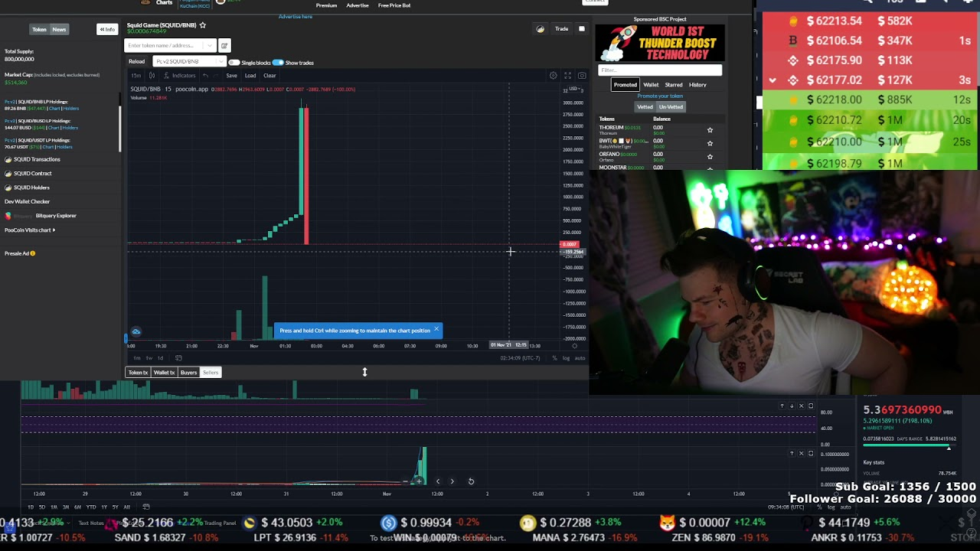Star the THOREUM token in the token list
Image resolution: width=980 pixels, height=551 pixels.
coord(710,129)
